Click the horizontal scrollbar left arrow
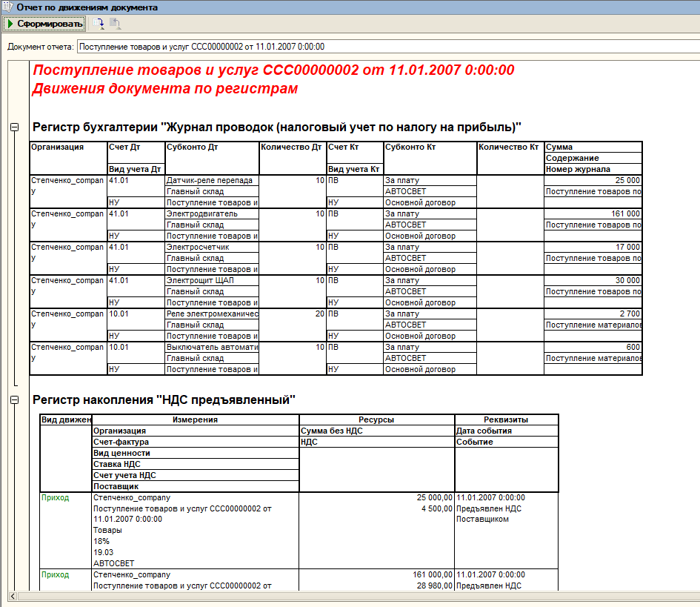This screenshot has height=607, width=700. [x=13, y=597]
